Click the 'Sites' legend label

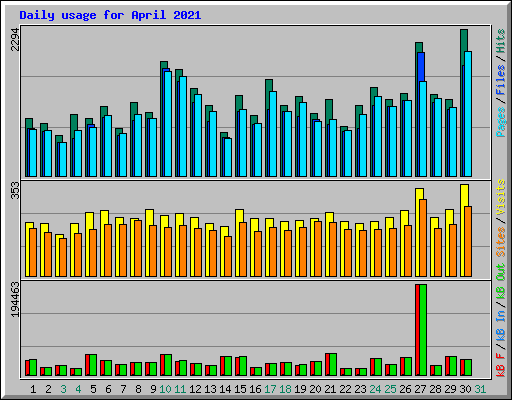(501, 242)
